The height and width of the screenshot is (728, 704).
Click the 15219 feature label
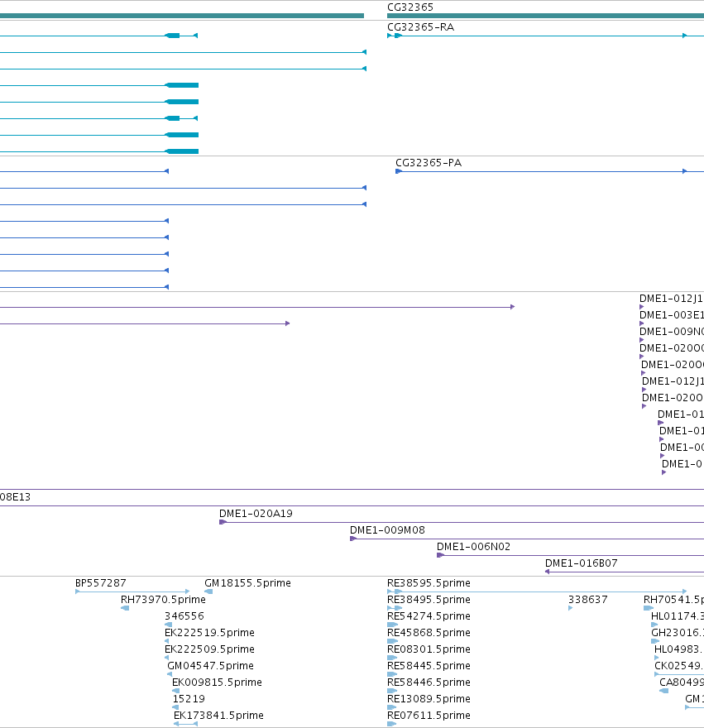189,699
